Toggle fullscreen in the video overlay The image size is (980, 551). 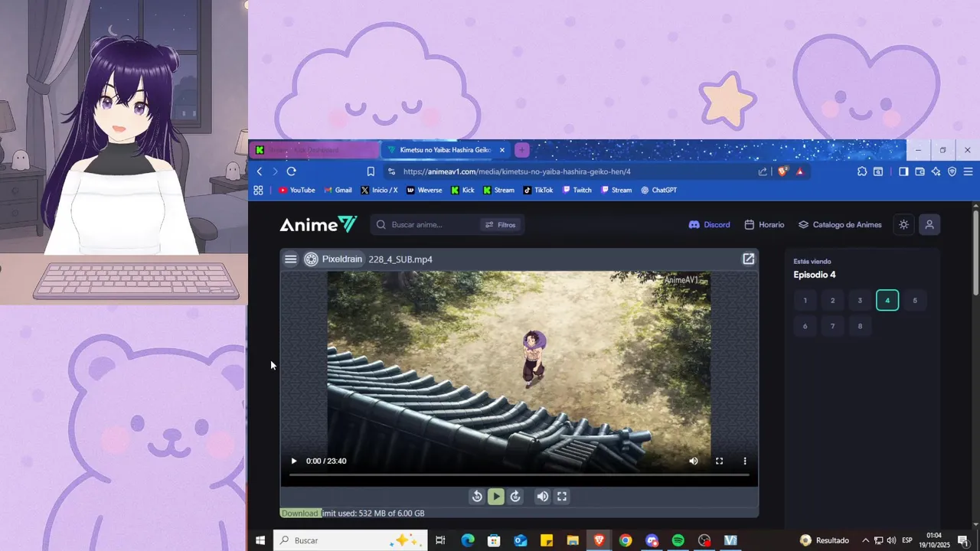pos(719,461)
